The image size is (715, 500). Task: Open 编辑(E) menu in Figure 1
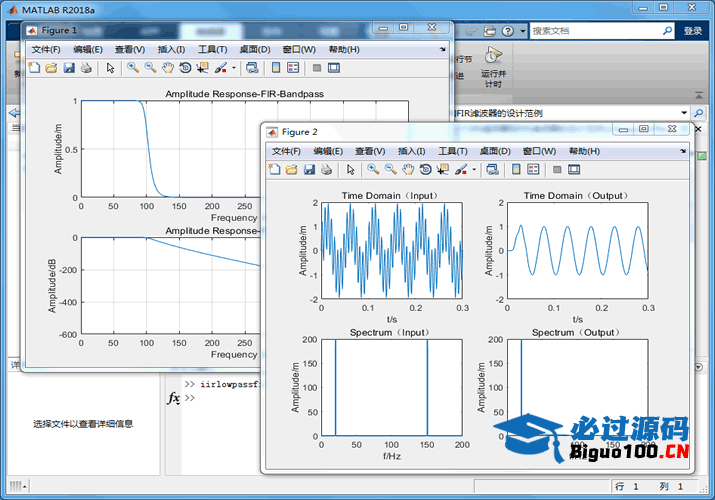[88, 49]
